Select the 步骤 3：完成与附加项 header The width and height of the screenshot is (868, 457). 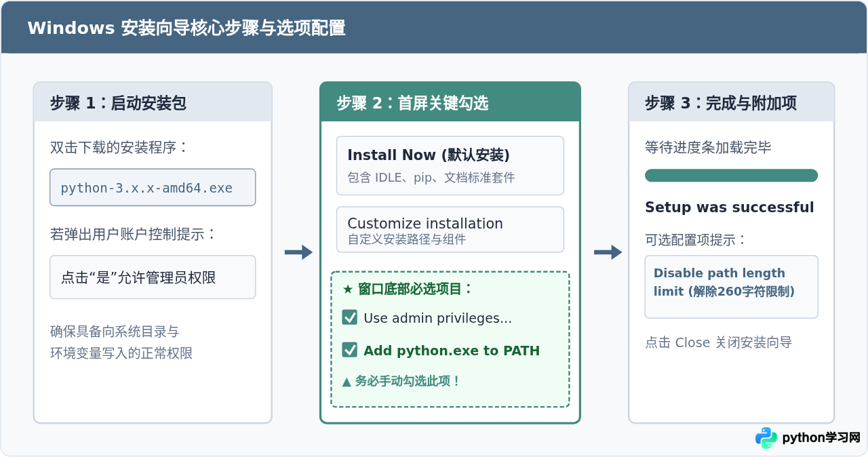point(731,102)
